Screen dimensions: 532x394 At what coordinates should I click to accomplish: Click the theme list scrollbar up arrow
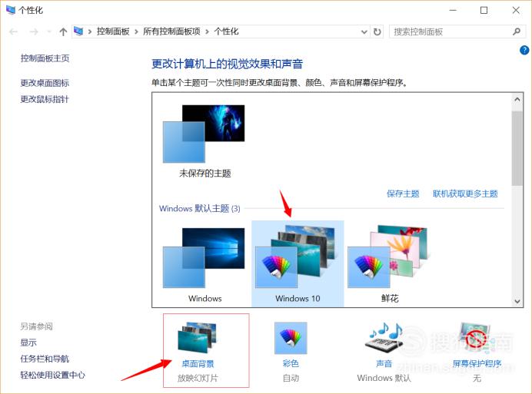pos(517,99)
